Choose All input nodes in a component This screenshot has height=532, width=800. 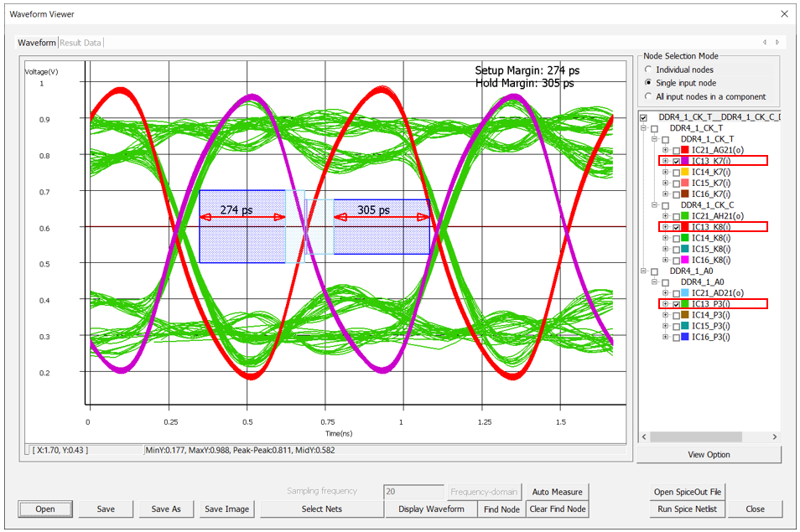click(648, 96)
